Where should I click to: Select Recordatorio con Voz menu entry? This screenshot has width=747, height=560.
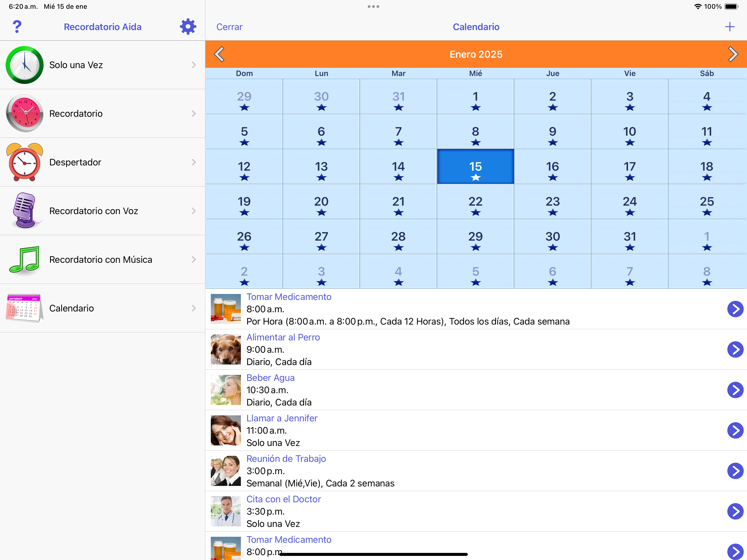coord(94,211)
